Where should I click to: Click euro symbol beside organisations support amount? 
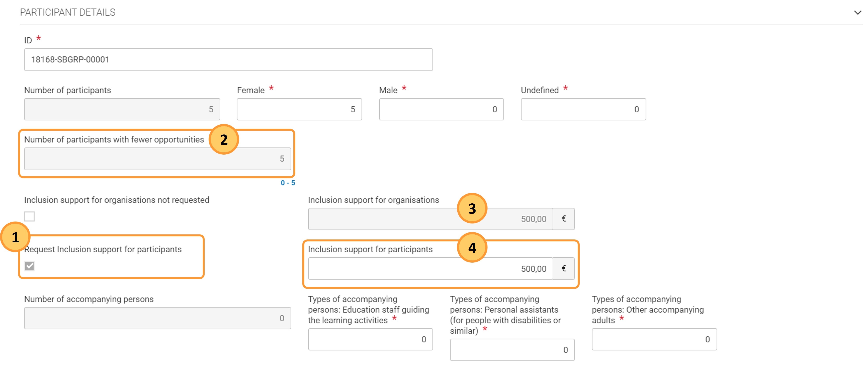[x=563, y=219]
